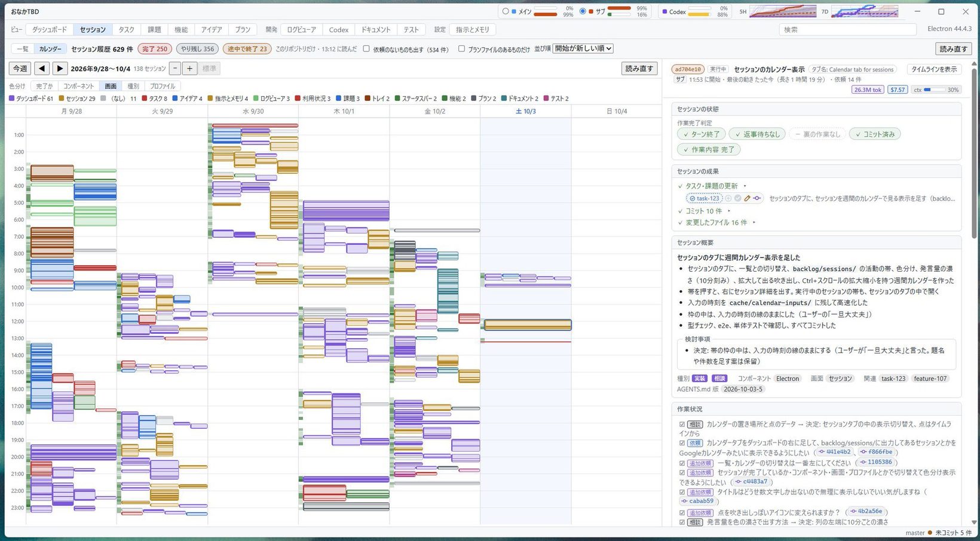The height and width of the screenshot is (541, 980).
Task: Click the 今週 button
Action: [x=20, y=69]
